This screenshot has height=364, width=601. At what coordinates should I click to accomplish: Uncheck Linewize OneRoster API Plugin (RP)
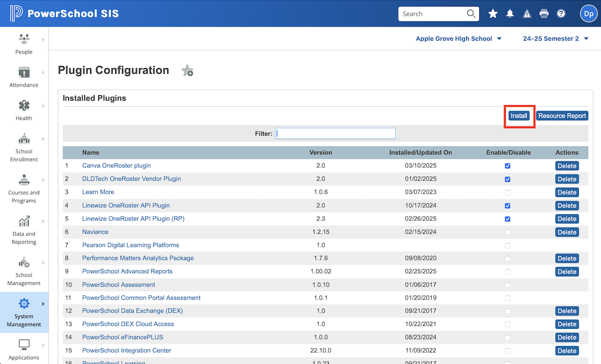point(508,219)
